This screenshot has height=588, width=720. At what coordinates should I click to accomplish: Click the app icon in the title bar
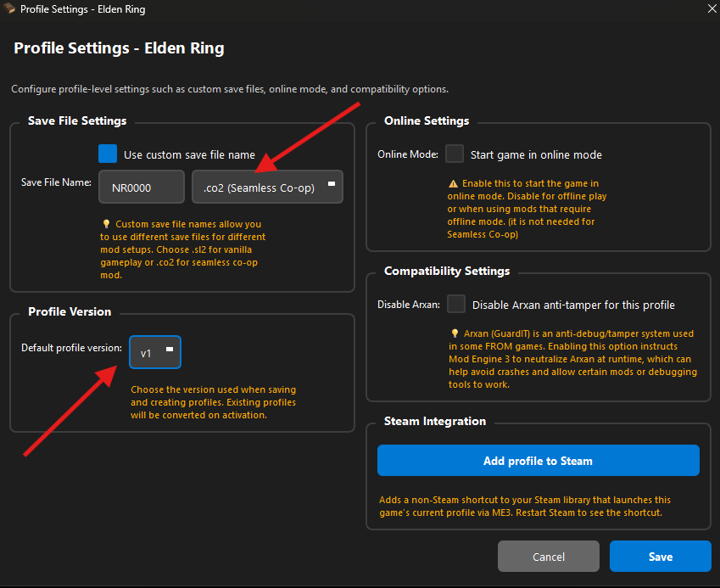click(10, 9)
